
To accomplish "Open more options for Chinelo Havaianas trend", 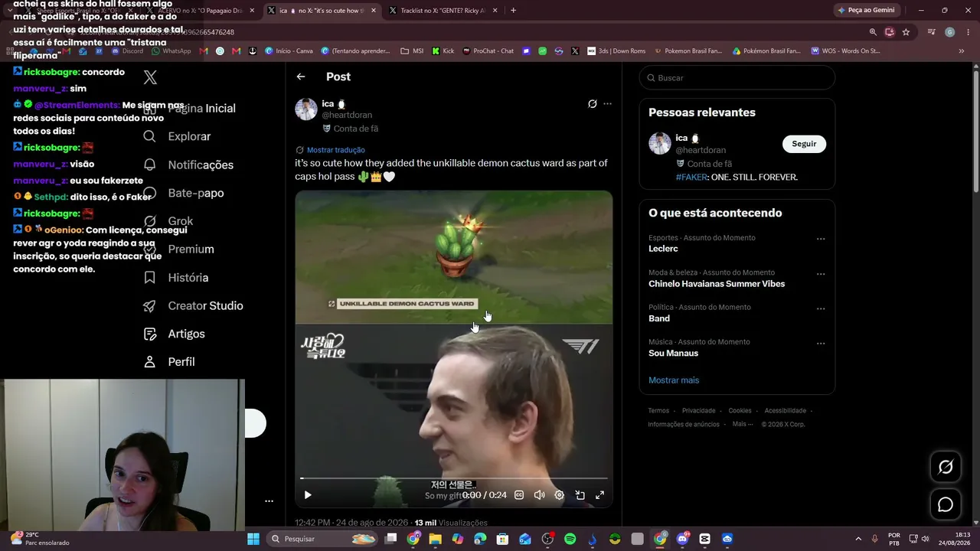I will [x=821, y=274].
